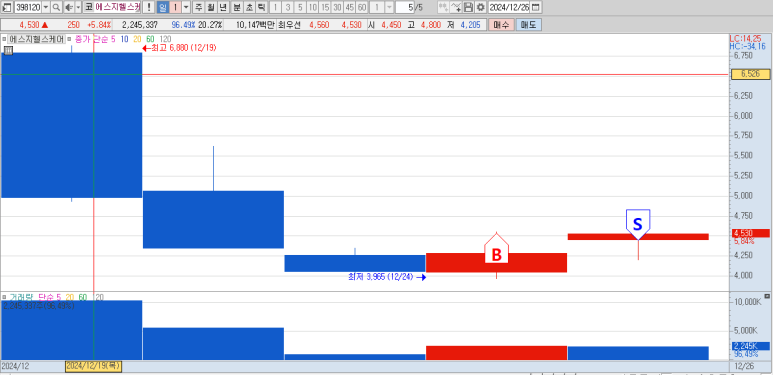Select the 월 (monthly) period tab
Viewport: 773px width, 375px height.
(211, 7)
